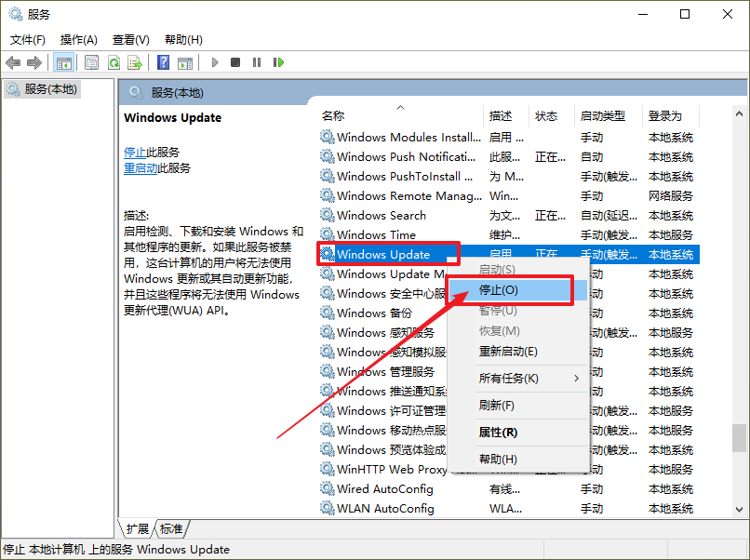Click the 停止 service link
This screenshot has height=560, width=750.
click(x=134, y=152)
